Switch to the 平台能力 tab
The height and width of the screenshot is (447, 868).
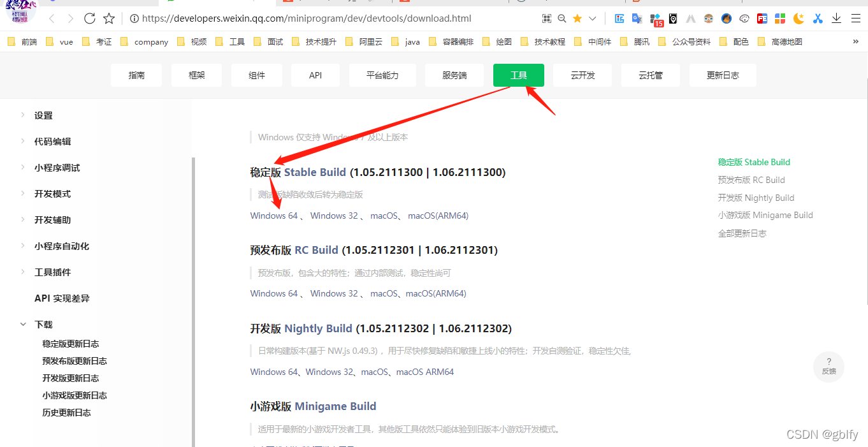pyautogui.click(x=382, y=75)
